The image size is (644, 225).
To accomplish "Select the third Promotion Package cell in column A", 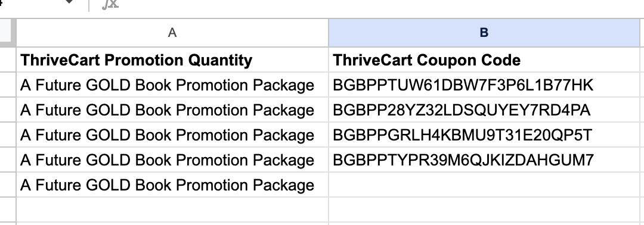I will (172, 135).
